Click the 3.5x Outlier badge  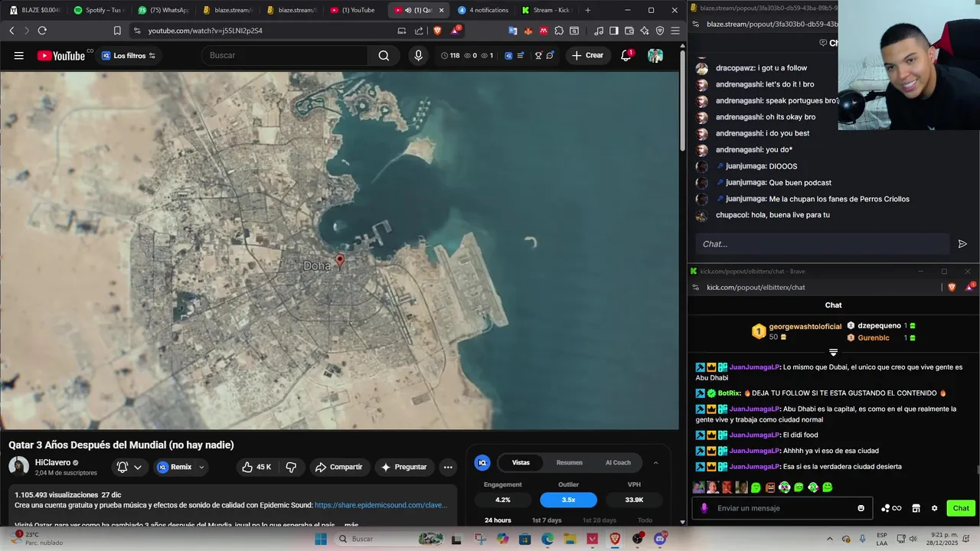[568, 500]
